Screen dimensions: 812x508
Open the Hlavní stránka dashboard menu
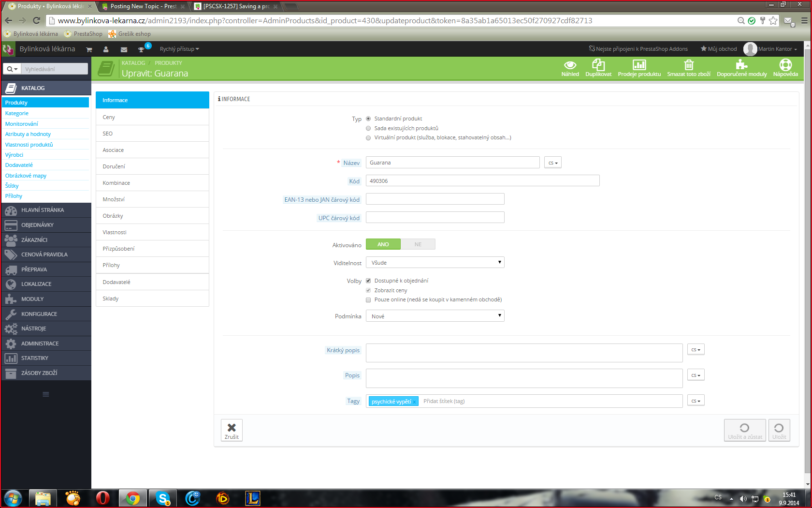point(46,210)
